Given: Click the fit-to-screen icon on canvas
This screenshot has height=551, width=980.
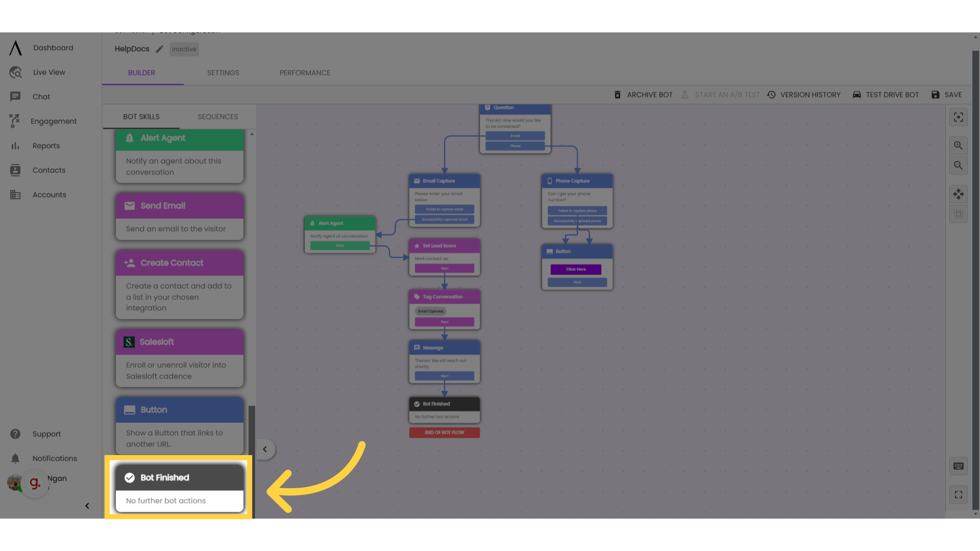Looking at the screenshot, I should pyautogui.click(x=958, y=117).
